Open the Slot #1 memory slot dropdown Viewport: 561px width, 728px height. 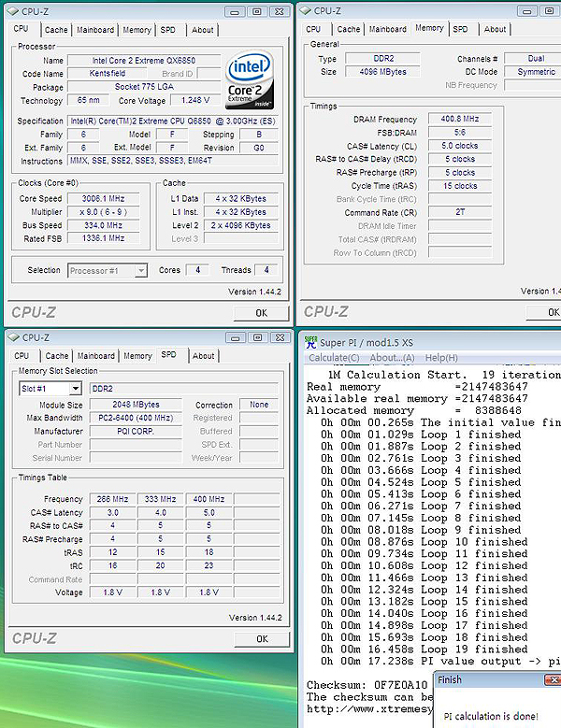point(75,389)
